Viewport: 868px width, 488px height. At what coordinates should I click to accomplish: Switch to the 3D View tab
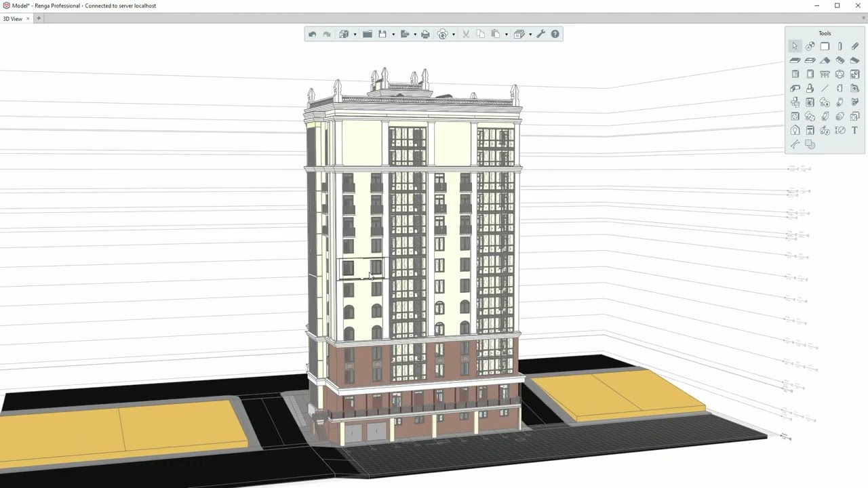tap(13, 19)
